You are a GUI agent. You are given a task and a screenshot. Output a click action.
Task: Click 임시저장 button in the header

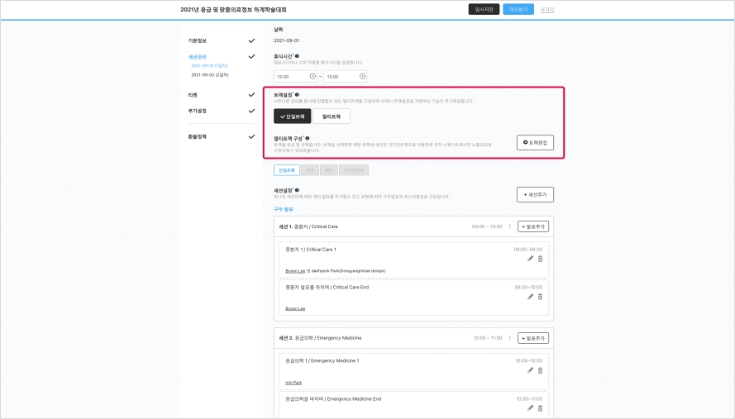click(x=483, y=9)
